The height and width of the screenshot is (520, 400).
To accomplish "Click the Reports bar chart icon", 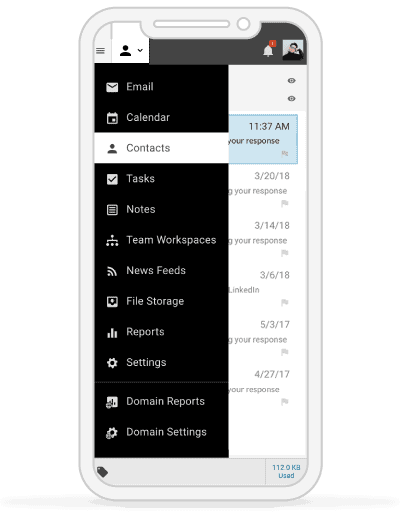I will pyautogui.click(x=112, y=333).
